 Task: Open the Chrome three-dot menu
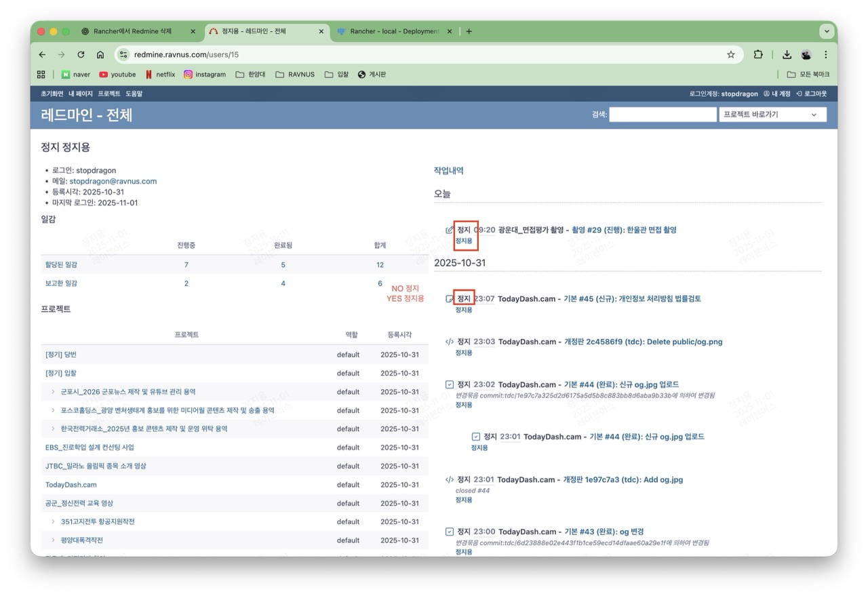point(825,55)
